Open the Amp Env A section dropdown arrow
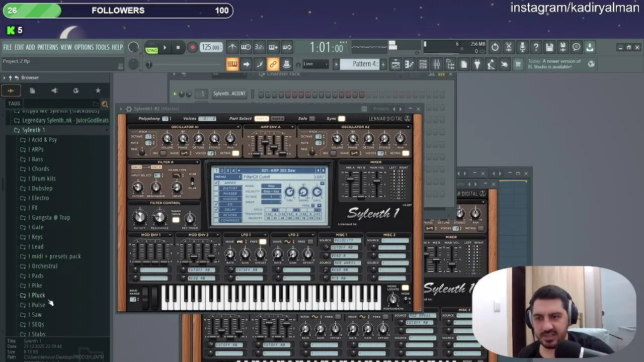This screenshot has height=362, width=644. pyautogui.click(x=292, y=127)
